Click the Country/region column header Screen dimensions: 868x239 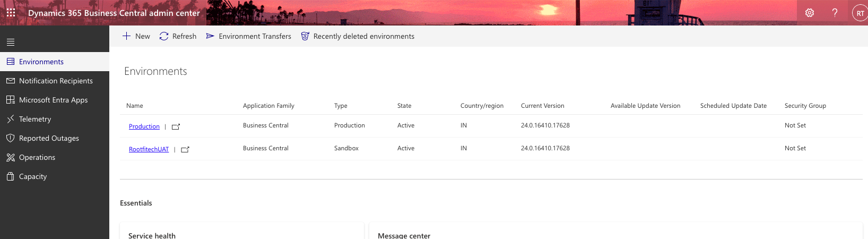pos(482,106)
